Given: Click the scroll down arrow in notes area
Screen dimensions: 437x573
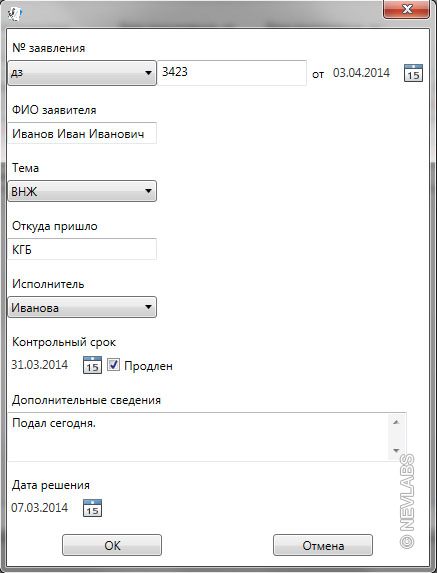Looking at the screenshot, I should coord(396,451).
